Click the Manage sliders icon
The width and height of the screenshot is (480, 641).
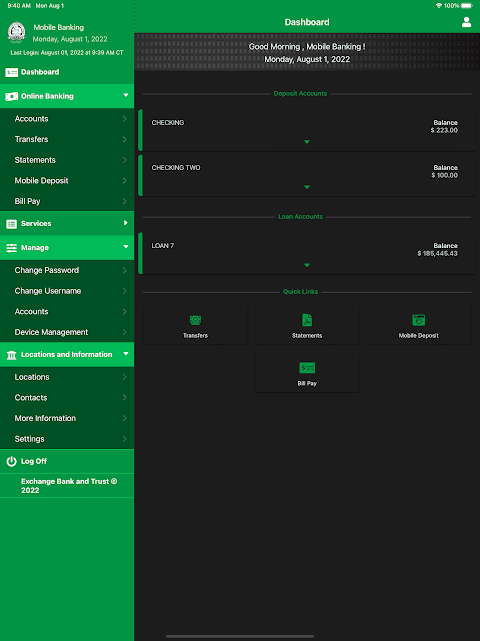tap(11, 248)
